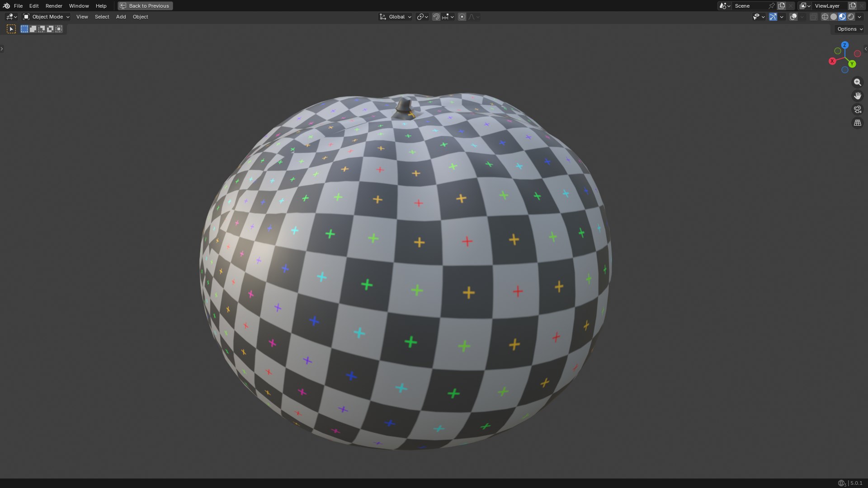Image resolution: width=868 pixels, height=488 pixels.
Task: Open the File menu
Action: point(18,6)
